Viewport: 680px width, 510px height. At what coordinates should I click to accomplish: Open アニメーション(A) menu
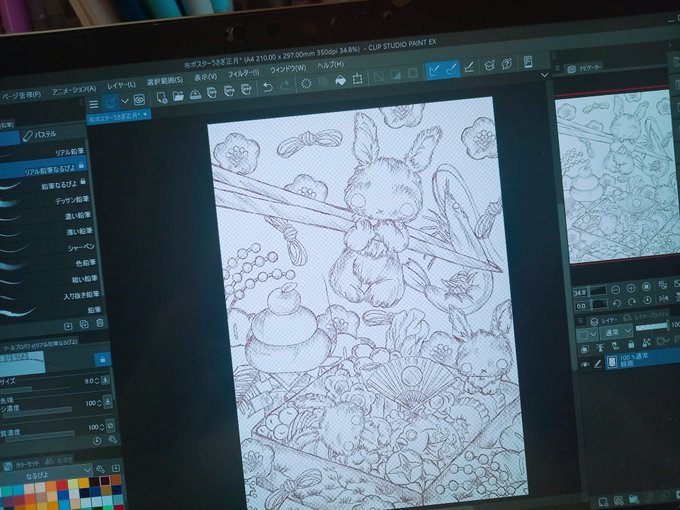click(x=74, y=90)
